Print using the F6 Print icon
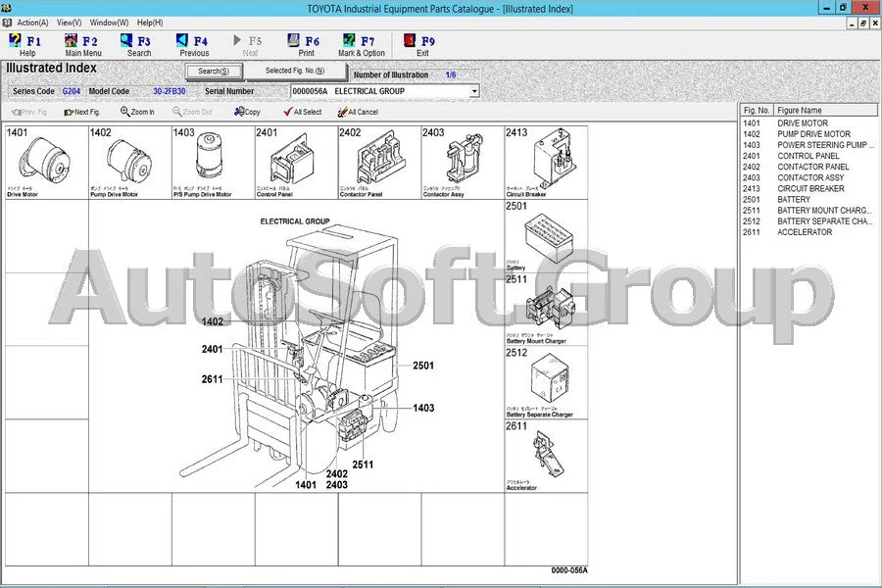Viewport: 882px width, 588px height. [305, 45]
